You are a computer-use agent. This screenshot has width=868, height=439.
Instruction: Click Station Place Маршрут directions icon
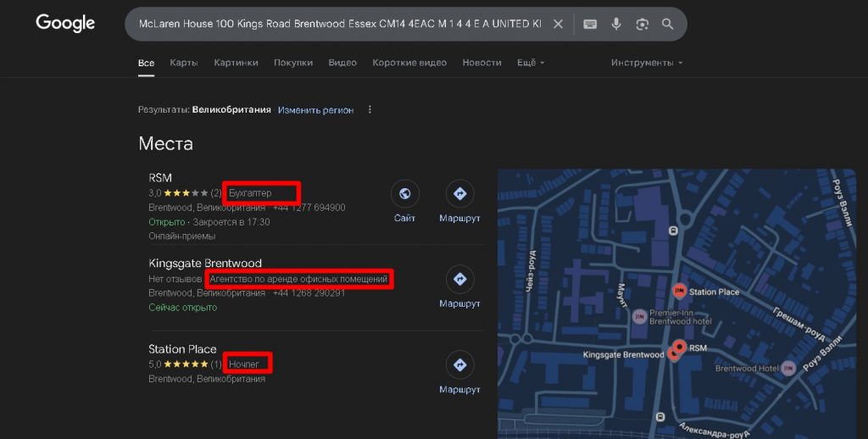coord(460,364)
